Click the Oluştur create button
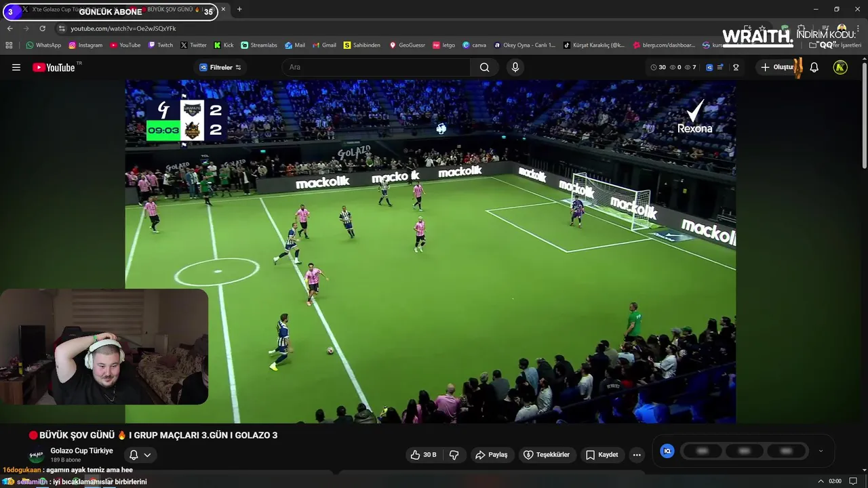The height and width of the screenshot is (488, 868). pos(778,67)
